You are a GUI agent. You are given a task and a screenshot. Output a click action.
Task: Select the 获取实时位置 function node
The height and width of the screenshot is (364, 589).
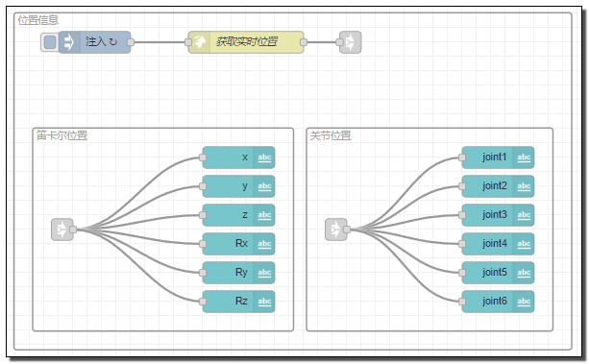click(x=246, y=42)
